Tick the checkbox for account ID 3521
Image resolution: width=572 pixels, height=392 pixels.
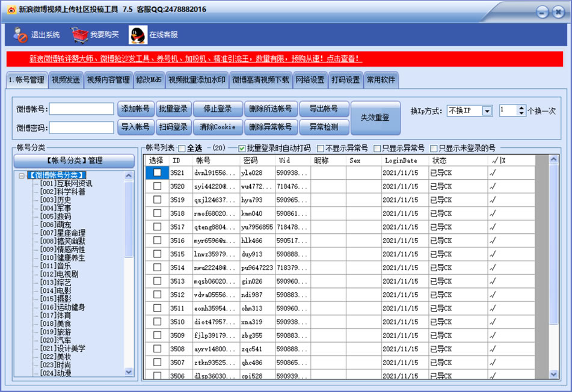[x=157, y=173]
